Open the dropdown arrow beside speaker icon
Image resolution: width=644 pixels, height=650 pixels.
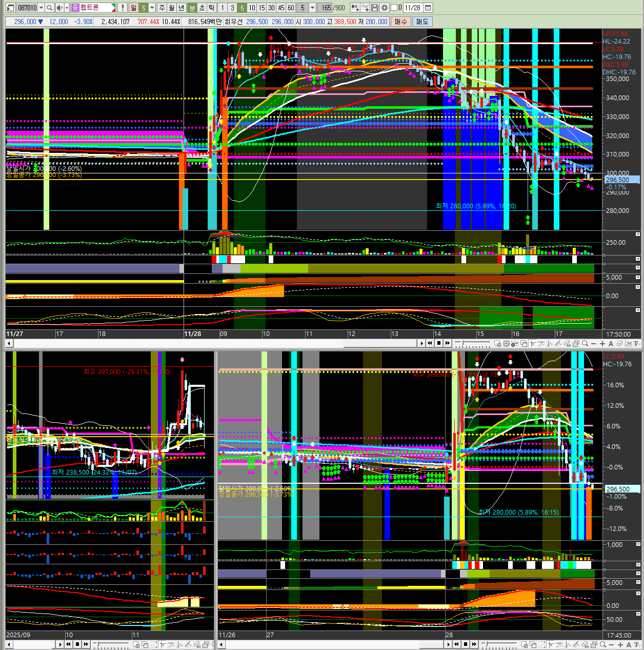[67, 8]
